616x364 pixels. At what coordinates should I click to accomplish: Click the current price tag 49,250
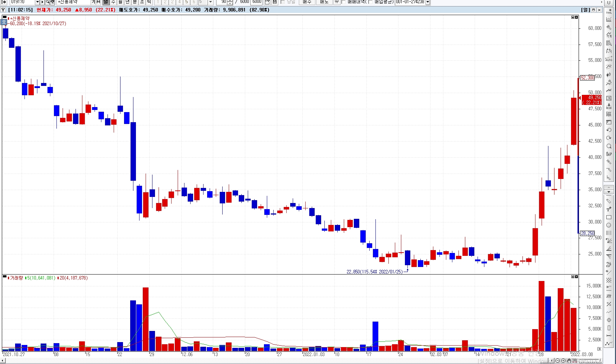(x=592, y=100)
